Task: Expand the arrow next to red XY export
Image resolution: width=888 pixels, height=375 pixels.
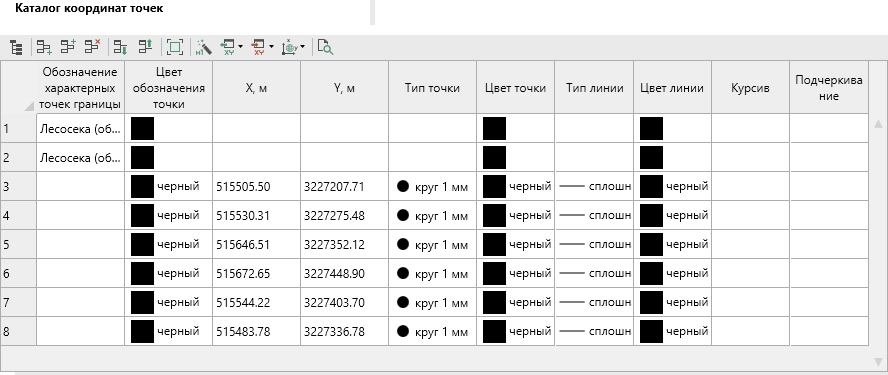Action: 271,47
